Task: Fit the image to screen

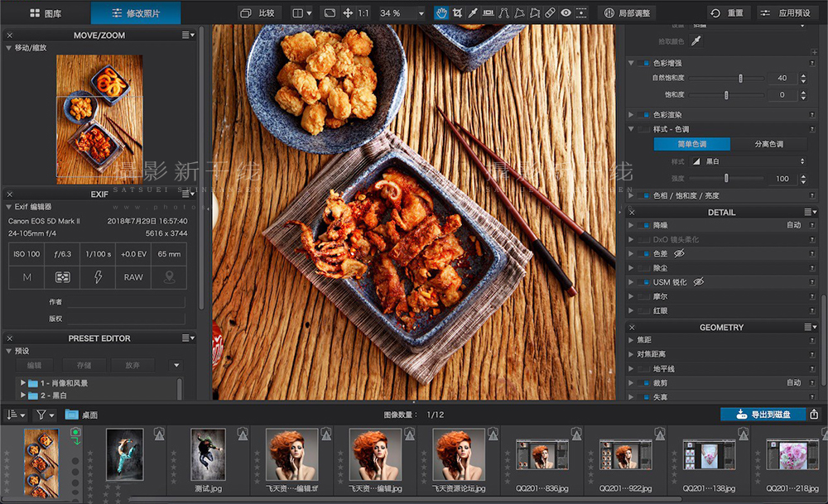Action: pyautogui.click(x=330, y=13)
